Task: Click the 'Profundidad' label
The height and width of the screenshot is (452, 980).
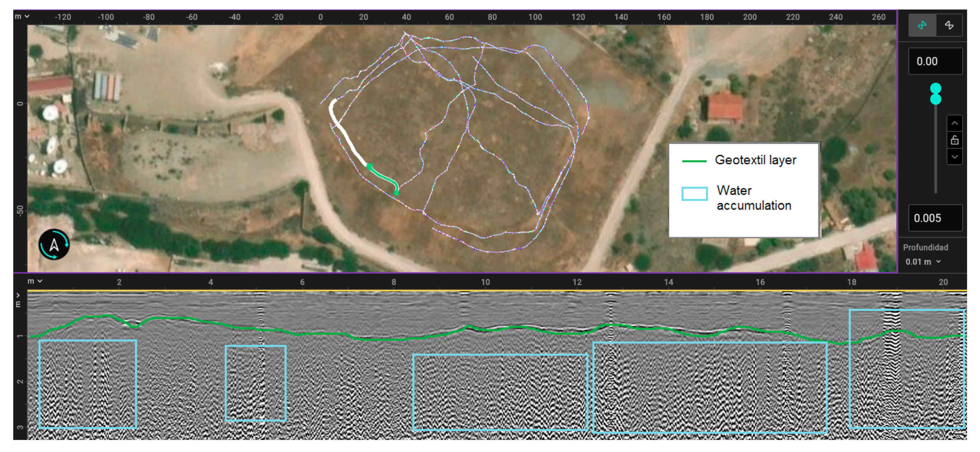Action: 925,247
